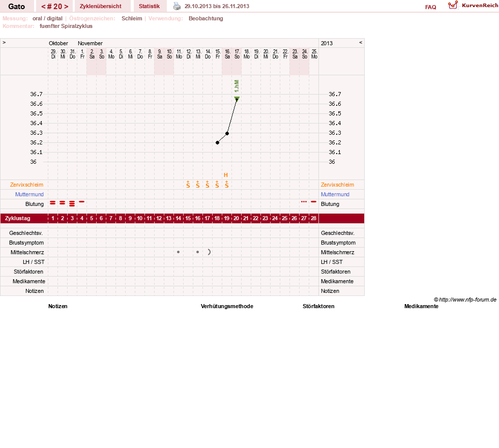This screenshot has width=499, height=448.
Task: Click the orange H marker above Zervixschleim
Action: pos(226,175)
